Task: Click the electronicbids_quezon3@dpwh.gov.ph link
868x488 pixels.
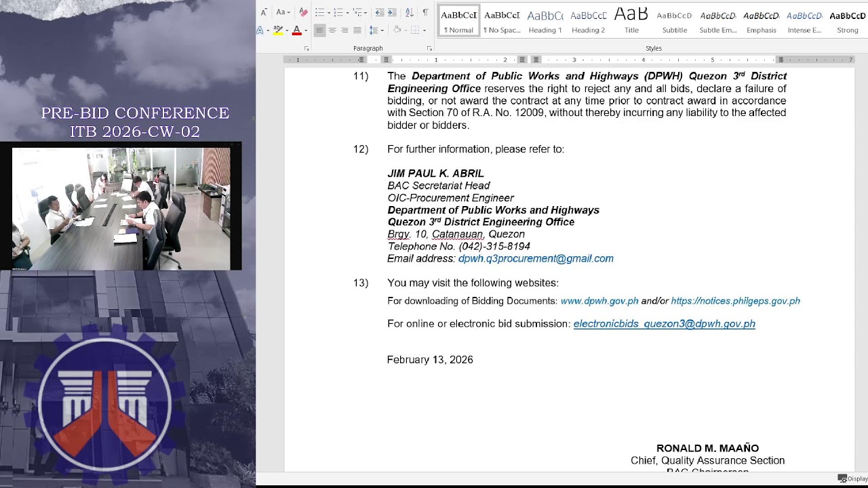Action: click(665, 324)
